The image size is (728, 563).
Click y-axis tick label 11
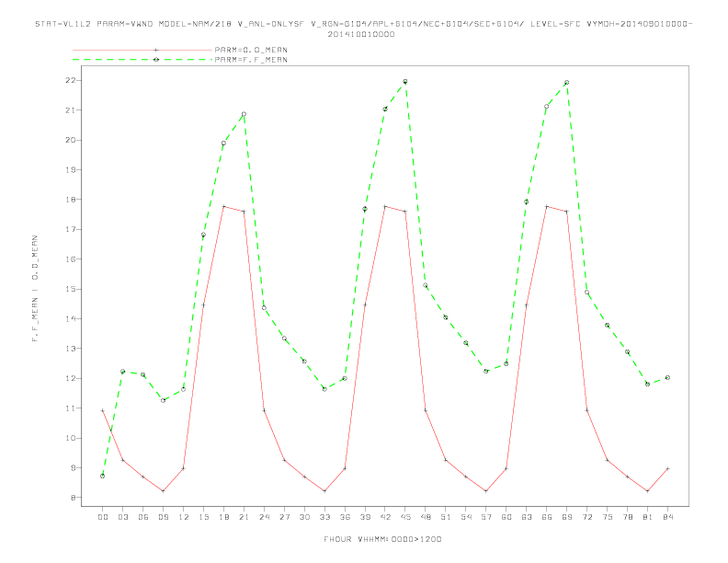coord(71,408)
